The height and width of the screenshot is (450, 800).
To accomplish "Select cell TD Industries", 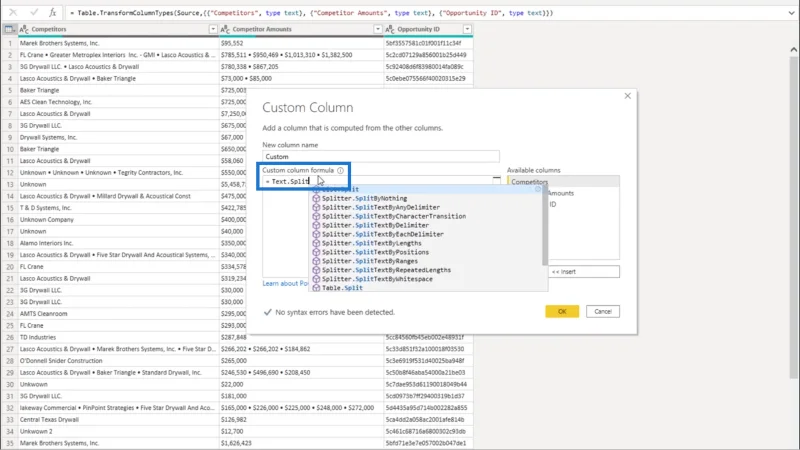I will pos(118,337).
